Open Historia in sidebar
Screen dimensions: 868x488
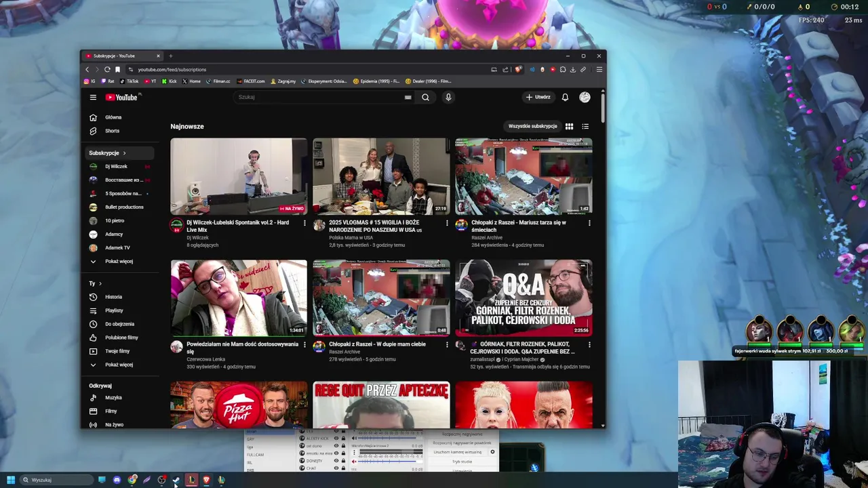[113, 297]
